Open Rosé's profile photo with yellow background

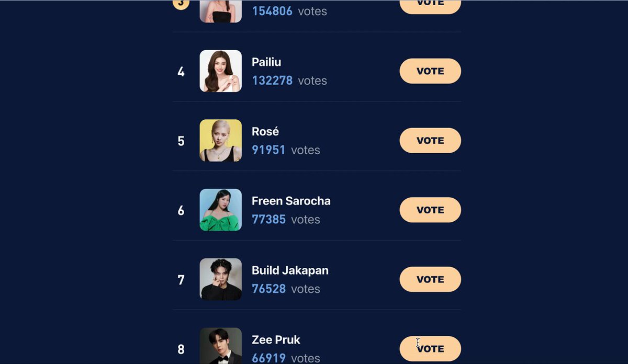(221, 141)
